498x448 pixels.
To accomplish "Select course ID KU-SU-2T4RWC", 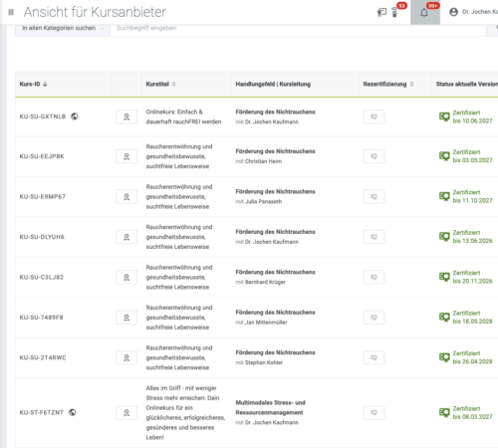I will (43, 357).
